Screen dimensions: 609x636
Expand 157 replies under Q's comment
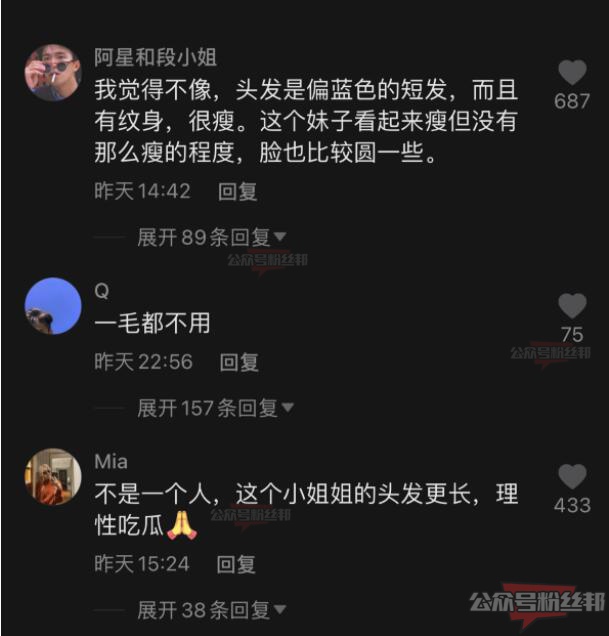coord(215,408)
